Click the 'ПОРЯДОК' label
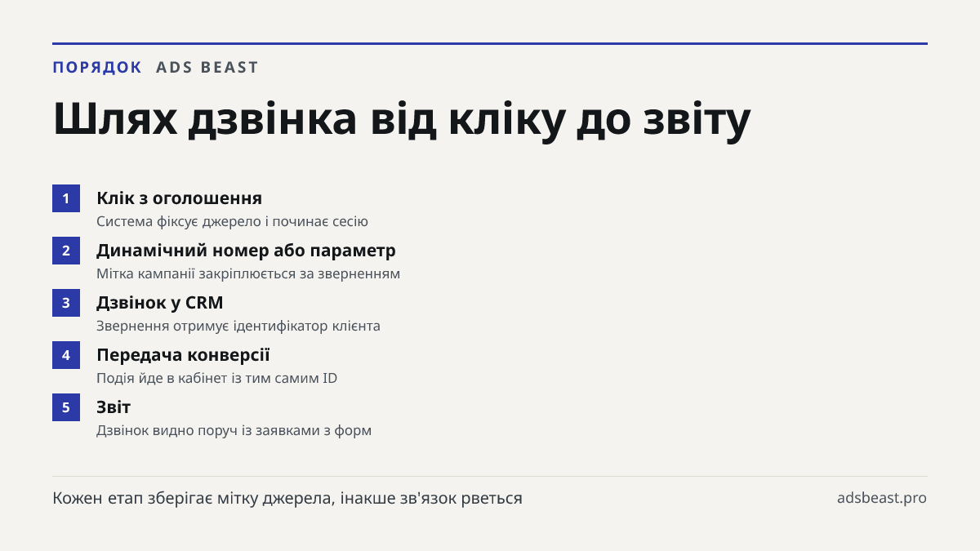The height and width of the screenshot is (551, 980). tap(97, 67)
